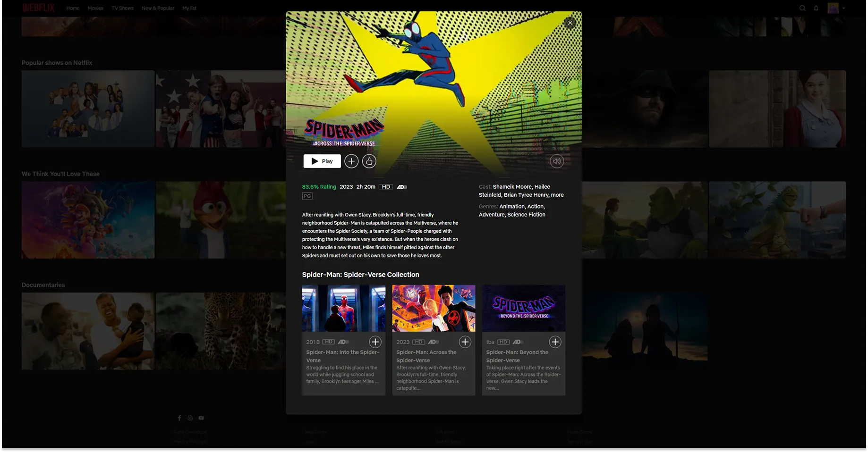
Task: Play Spider-Man: Across the Spider-Verse
Action: pos(322,161)
